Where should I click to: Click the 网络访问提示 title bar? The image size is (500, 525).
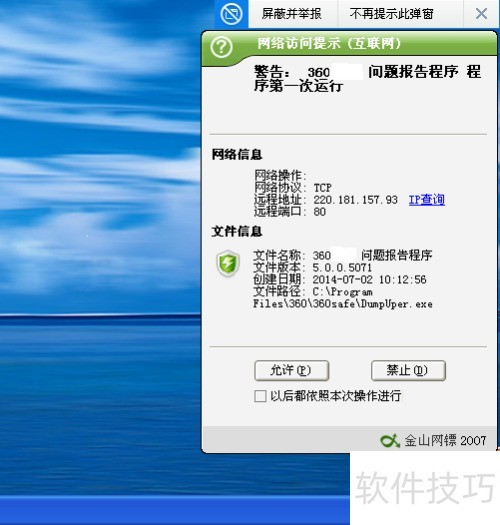pyautogui.click(x=350, y=44)
